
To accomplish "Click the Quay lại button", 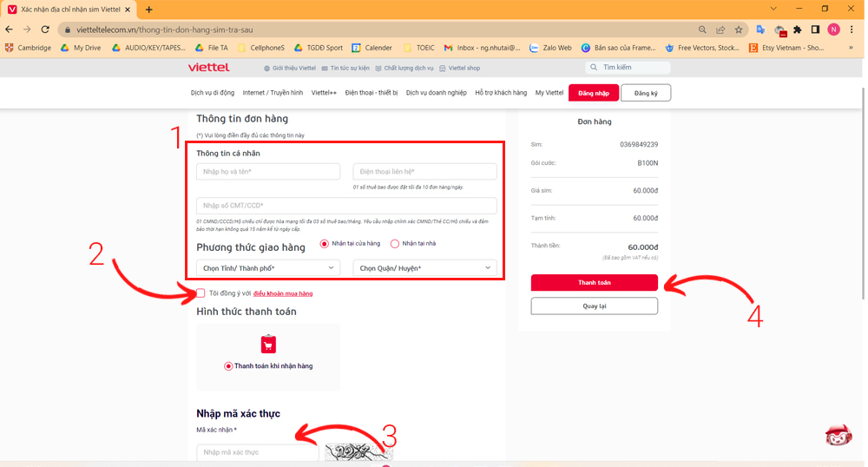I will click(595, 306).
